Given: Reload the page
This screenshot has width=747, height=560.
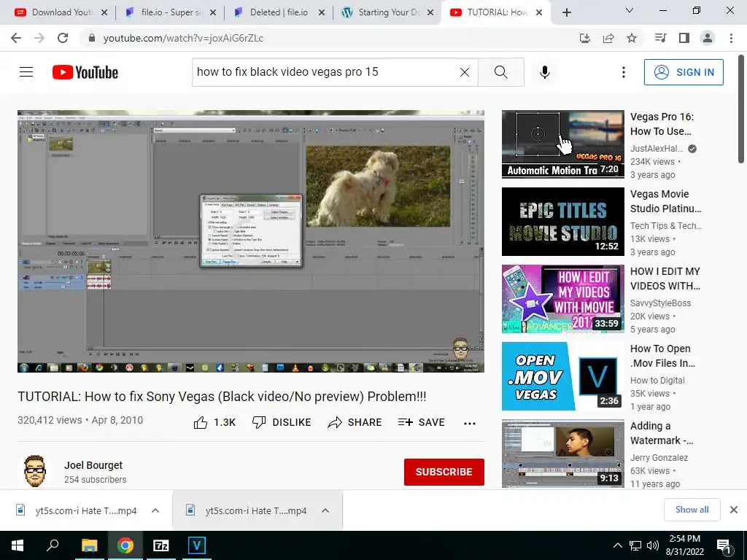Looking at the screenshot, I should (63, 38).
